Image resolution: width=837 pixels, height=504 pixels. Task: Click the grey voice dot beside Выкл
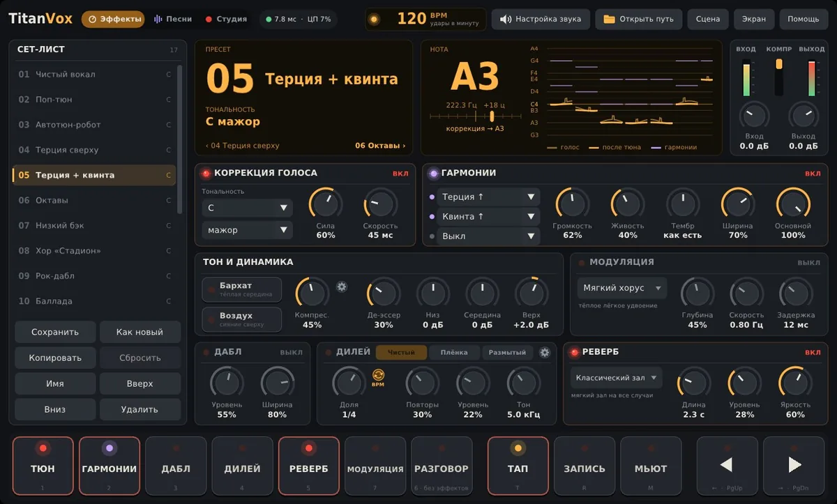click(432, 236)
